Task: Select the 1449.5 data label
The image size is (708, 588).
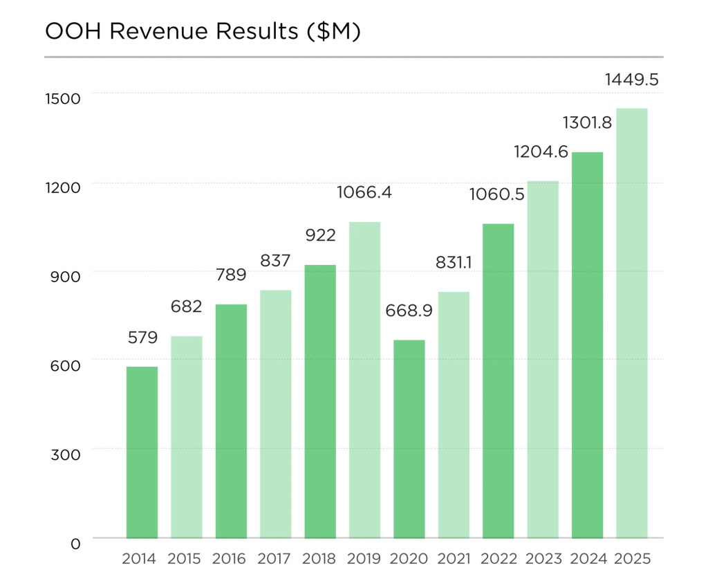Action: pyautogui.click(x=631, y=78)
